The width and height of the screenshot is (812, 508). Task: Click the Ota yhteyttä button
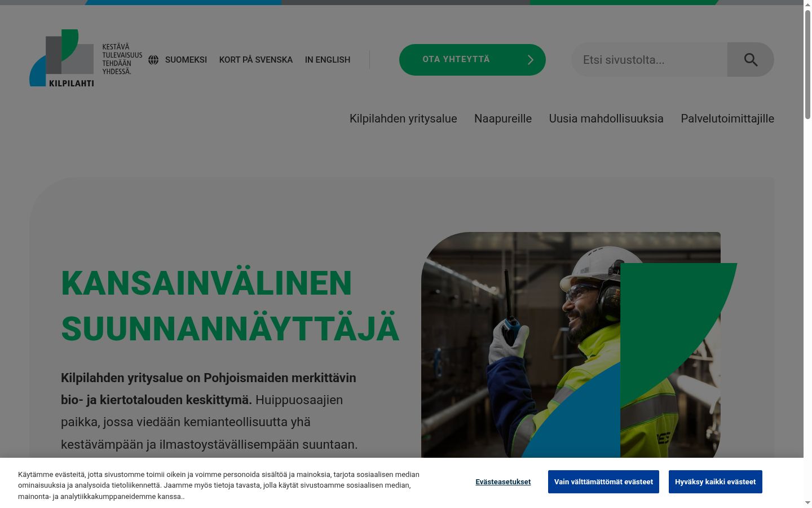click(x=473, y=60)
